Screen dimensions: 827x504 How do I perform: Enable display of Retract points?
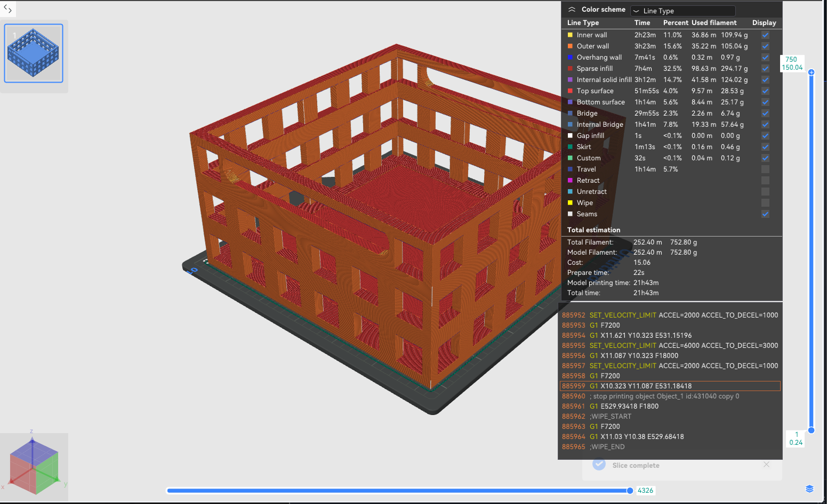point(765,181)
